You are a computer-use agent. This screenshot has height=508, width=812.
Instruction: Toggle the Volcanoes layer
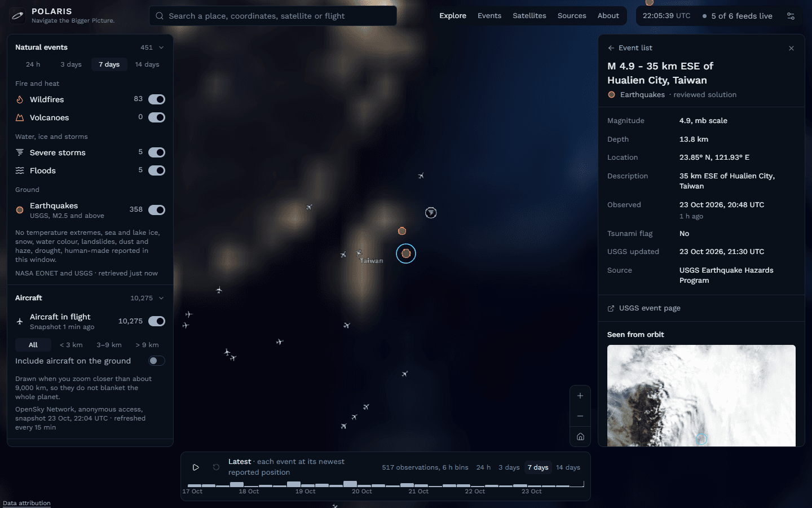tap(157, 117)
